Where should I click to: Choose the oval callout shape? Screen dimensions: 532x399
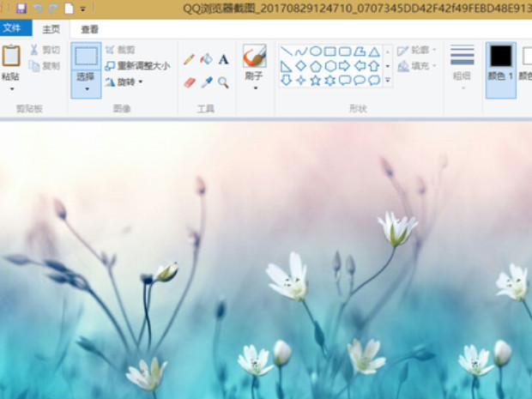tap(360, 81)
